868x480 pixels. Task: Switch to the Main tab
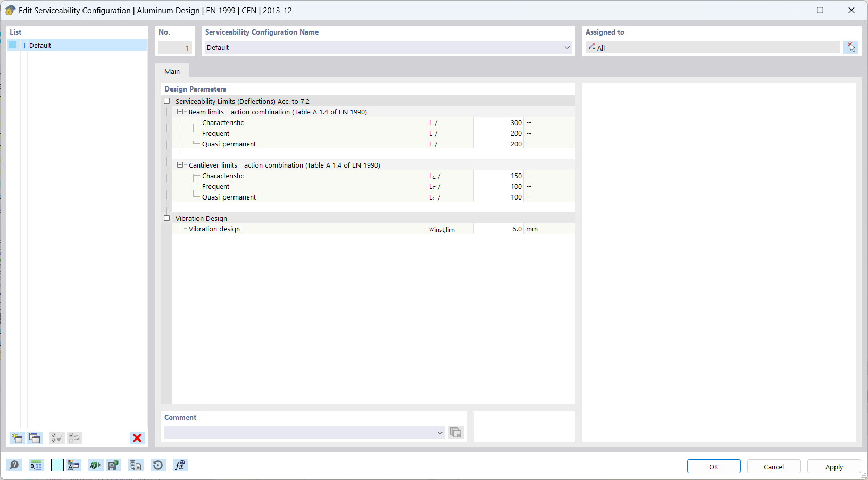click(172, 71)
